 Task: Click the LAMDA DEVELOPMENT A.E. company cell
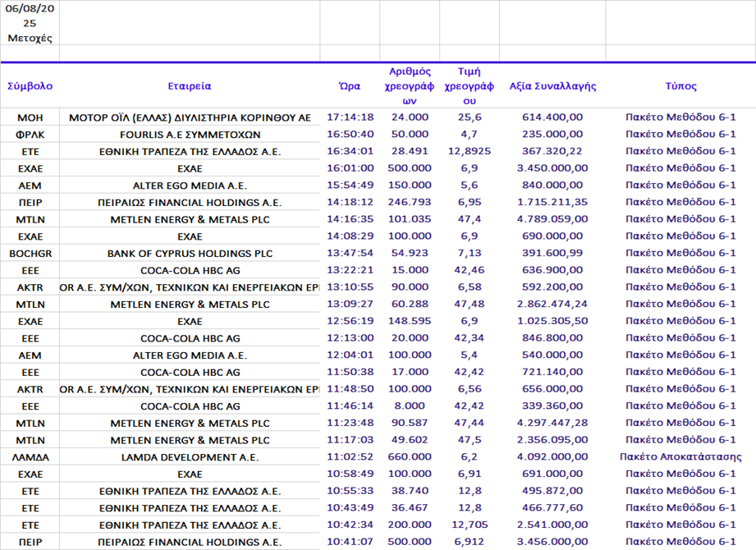(189, 456)
